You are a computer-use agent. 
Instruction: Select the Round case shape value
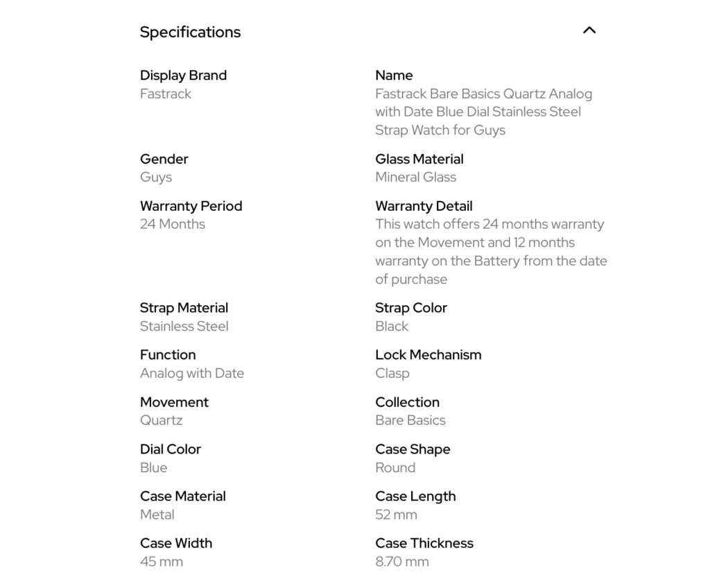[x=395, y=467]
